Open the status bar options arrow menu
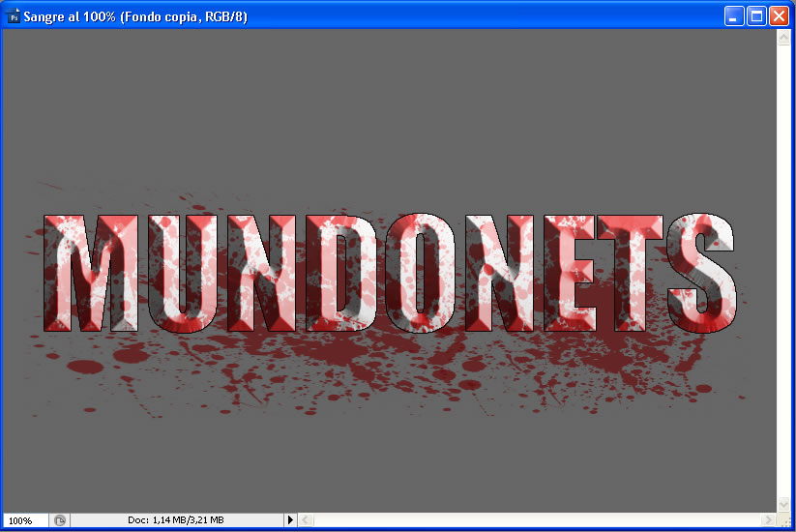Viewport: 796px width, 532px height. [x=290, y=519]
